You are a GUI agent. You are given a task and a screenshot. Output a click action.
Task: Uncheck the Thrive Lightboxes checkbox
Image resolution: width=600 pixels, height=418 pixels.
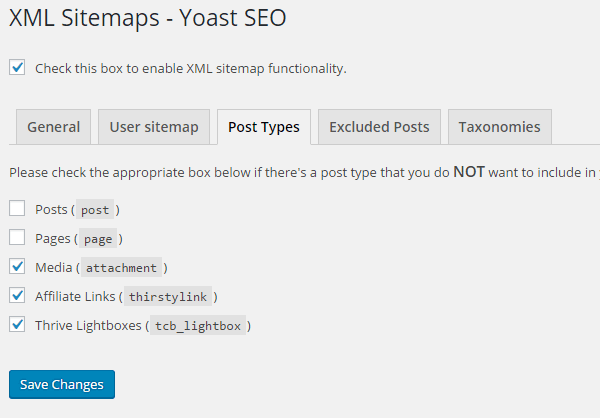(x=17, y=325)
